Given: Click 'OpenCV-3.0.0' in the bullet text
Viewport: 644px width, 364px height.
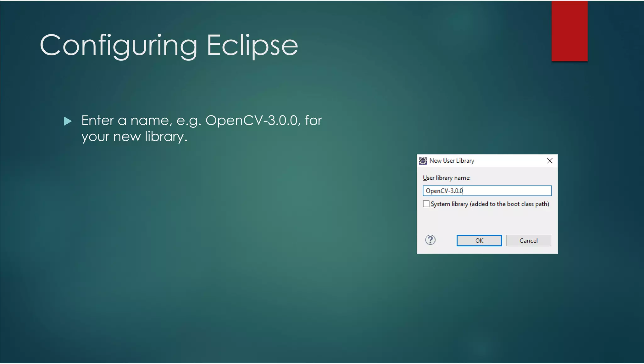Looking at the screenshot, I should click(251, 120).
